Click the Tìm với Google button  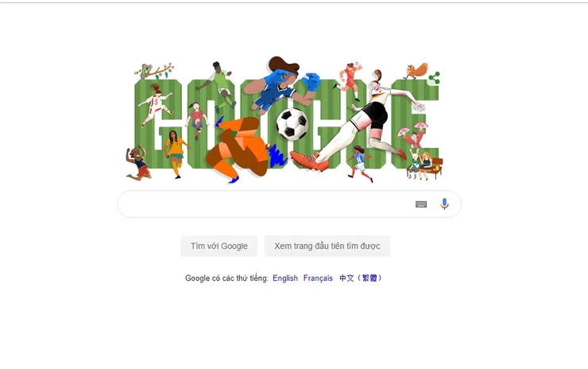pyautogui.click(x=219, y=246)
